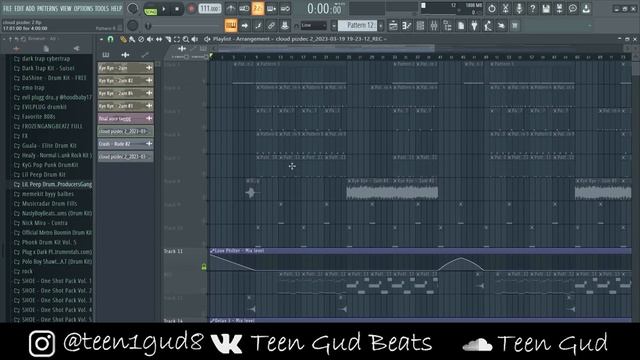640x360 pixels.
Task: Open the VIEW menu
Action: [66, 8]
